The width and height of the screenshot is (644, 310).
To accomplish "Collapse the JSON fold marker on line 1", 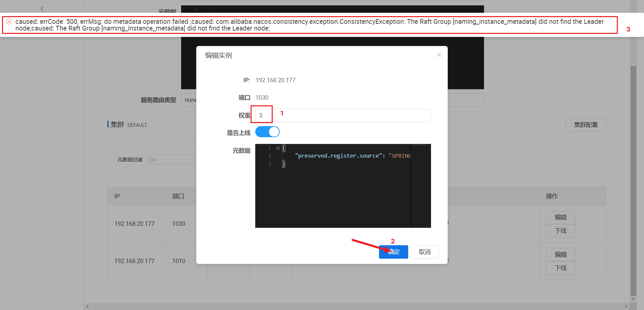I will click(278, 148).
